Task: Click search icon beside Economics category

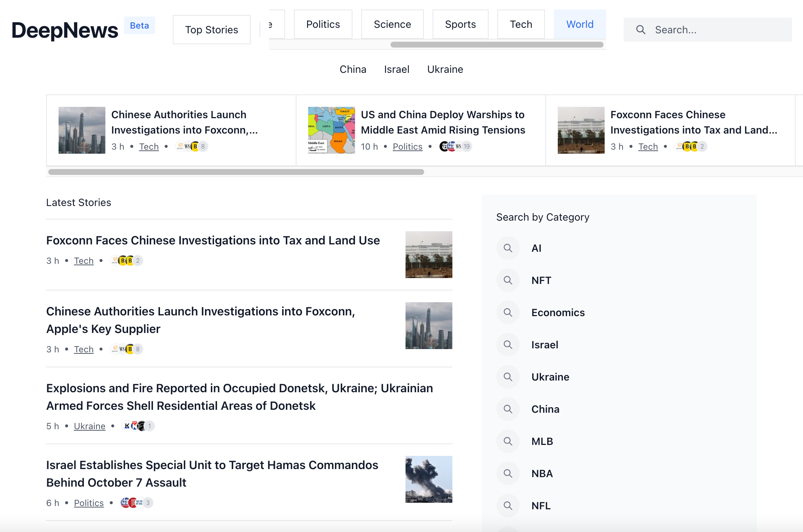Action: 508,312
